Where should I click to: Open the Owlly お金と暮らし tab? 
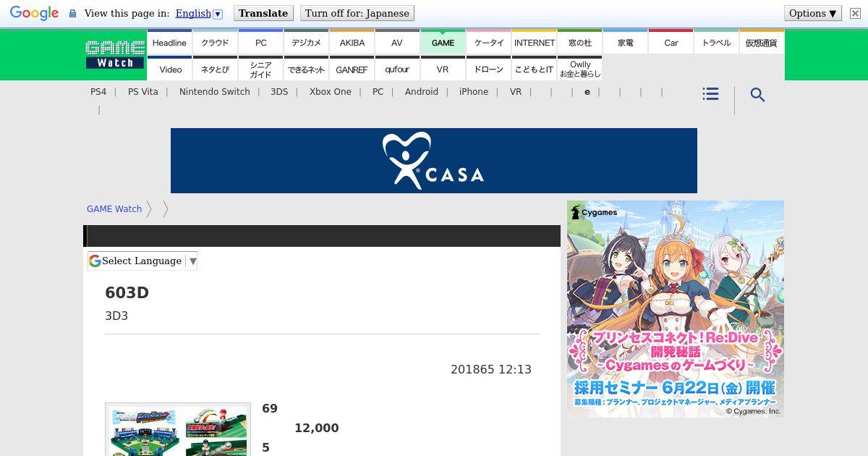579,69
